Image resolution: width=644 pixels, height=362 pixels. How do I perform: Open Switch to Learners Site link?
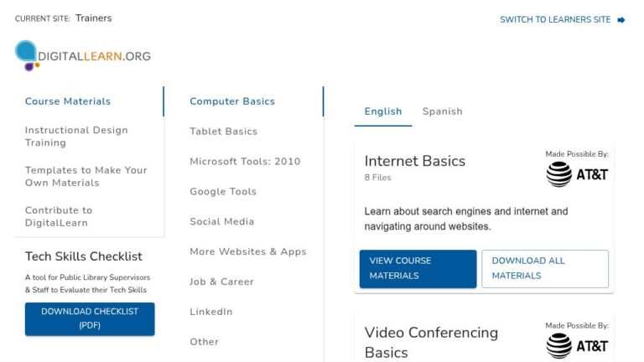[x=555, y=20]
